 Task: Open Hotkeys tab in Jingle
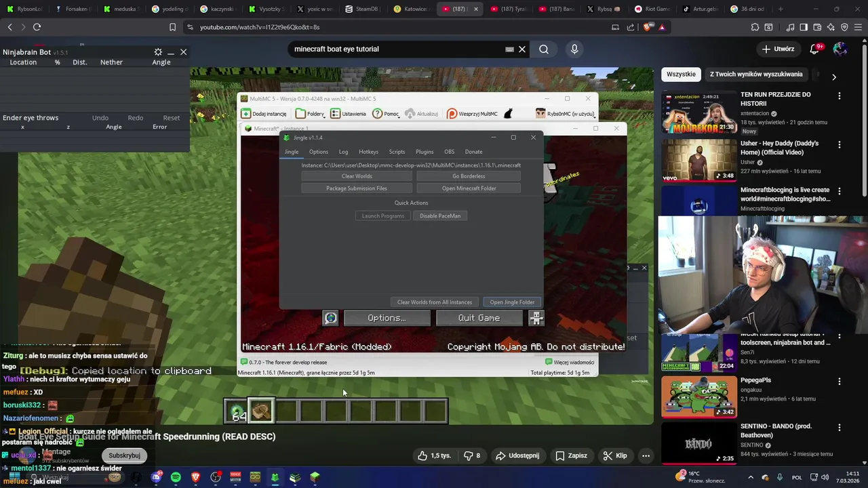tap(369, 152)
